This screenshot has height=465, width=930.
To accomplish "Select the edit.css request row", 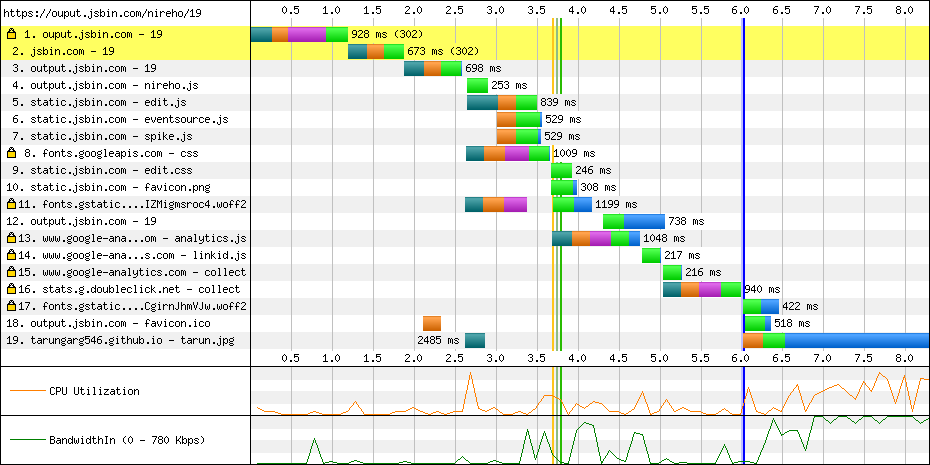I will (465, 170).
